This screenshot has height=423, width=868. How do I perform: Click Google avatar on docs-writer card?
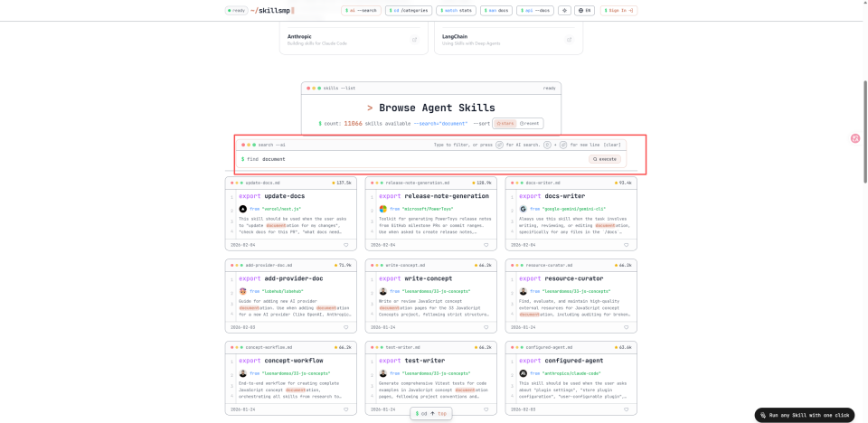pyautogui.click(x=523, y=209)
